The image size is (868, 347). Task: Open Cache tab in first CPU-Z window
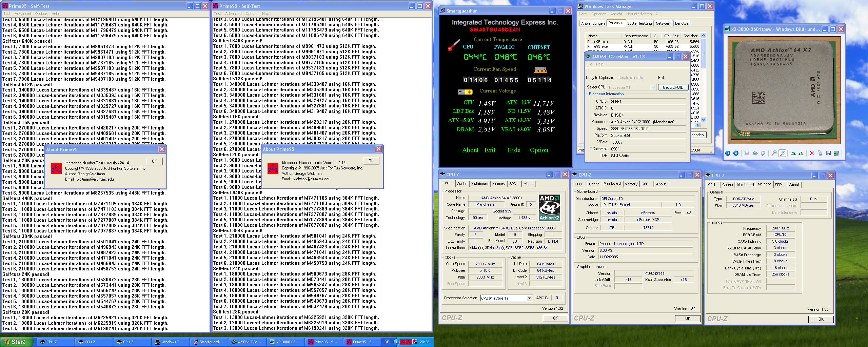[462, 184]
